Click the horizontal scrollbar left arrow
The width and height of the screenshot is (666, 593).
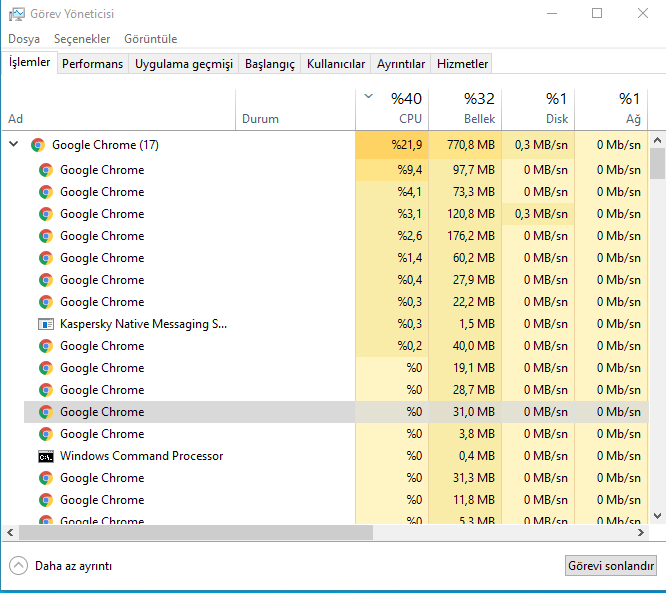[x=10, y=533]
